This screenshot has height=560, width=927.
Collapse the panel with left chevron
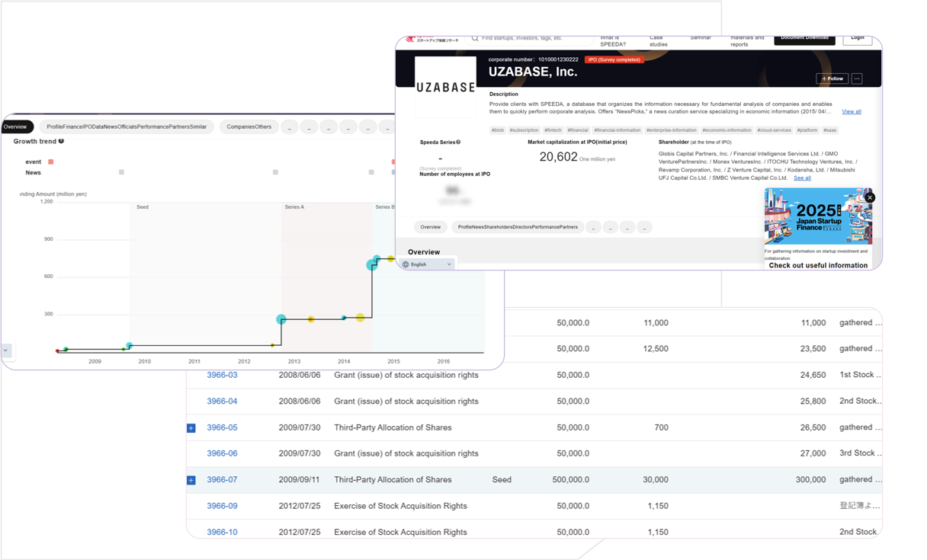pos(6,350)
